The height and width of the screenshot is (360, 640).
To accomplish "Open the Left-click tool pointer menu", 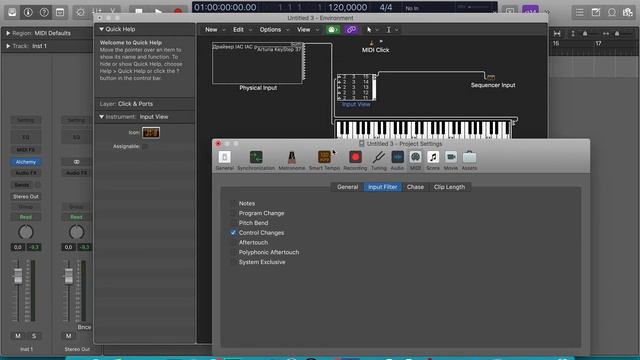I will click(x=372, y=29).
